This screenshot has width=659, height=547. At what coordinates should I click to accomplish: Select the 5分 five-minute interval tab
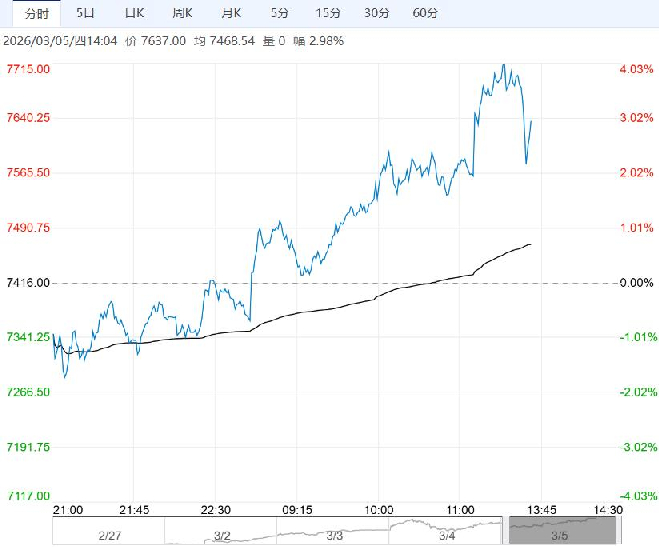tap(281, 13)
